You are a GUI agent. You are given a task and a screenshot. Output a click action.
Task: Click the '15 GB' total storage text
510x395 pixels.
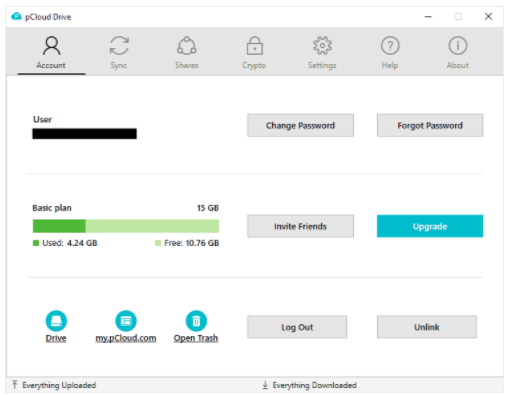pyautogui.click(x=208, y=208)
